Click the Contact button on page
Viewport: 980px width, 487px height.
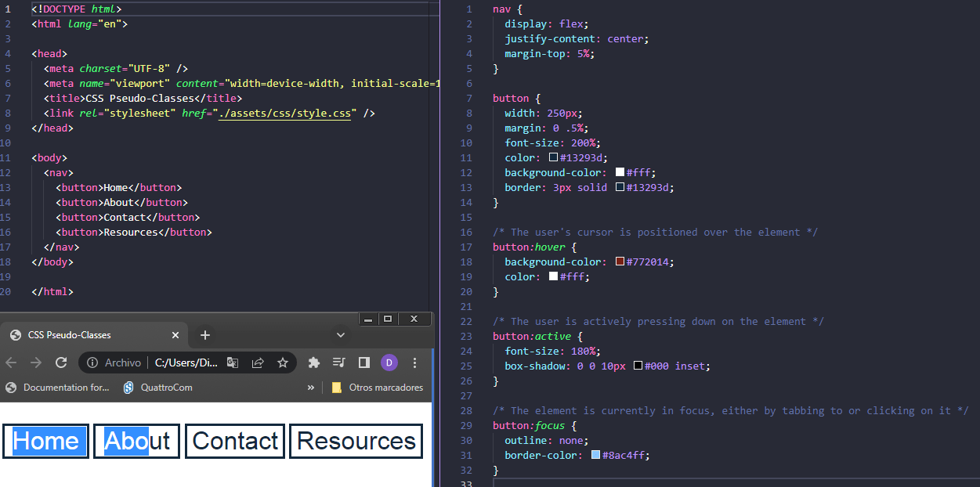point(236,441)
